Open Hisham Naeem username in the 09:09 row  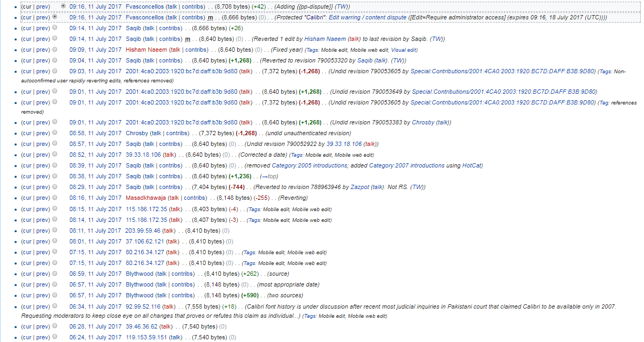(146, 50)
